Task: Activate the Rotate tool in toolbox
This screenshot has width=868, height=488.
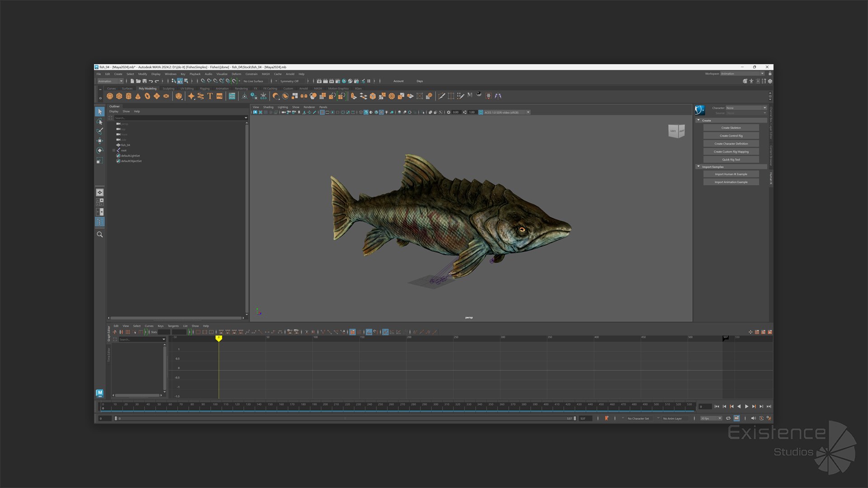Action: coord(100,150)
